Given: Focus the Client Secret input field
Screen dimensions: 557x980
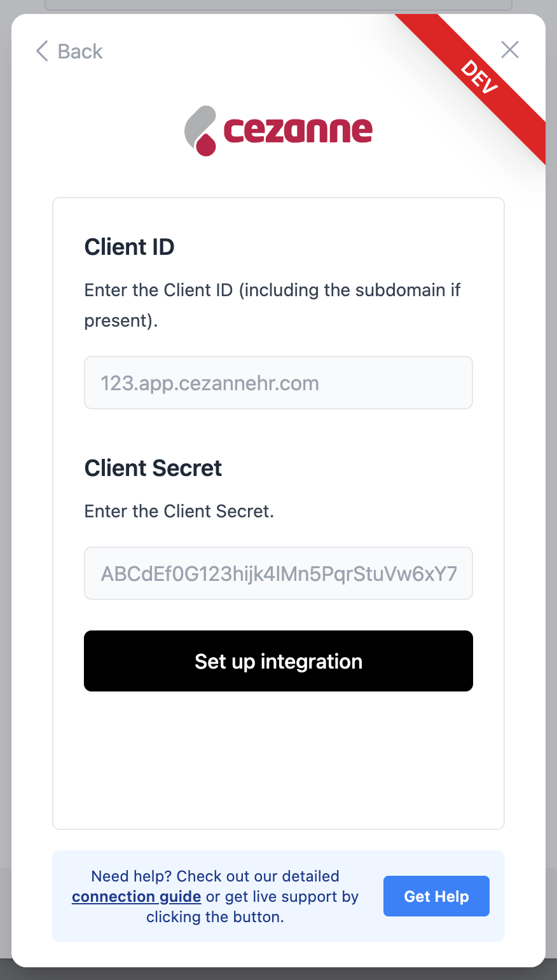Looking at the screenshot, I should tap(278, 573).
